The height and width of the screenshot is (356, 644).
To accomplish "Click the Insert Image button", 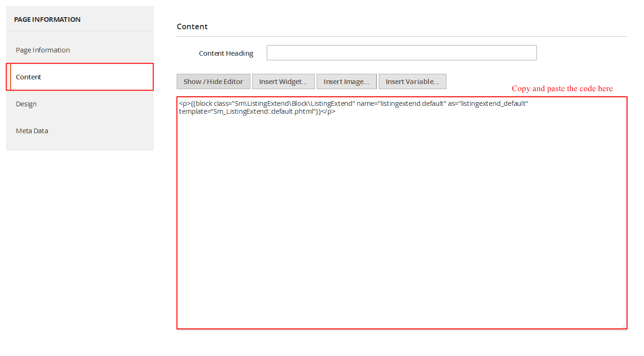I will [346, 82].
